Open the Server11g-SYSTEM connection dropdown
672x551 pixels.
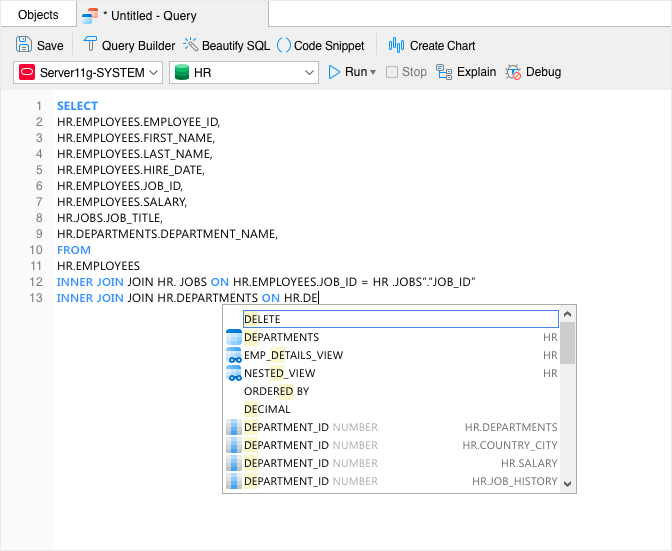point(88,72)
